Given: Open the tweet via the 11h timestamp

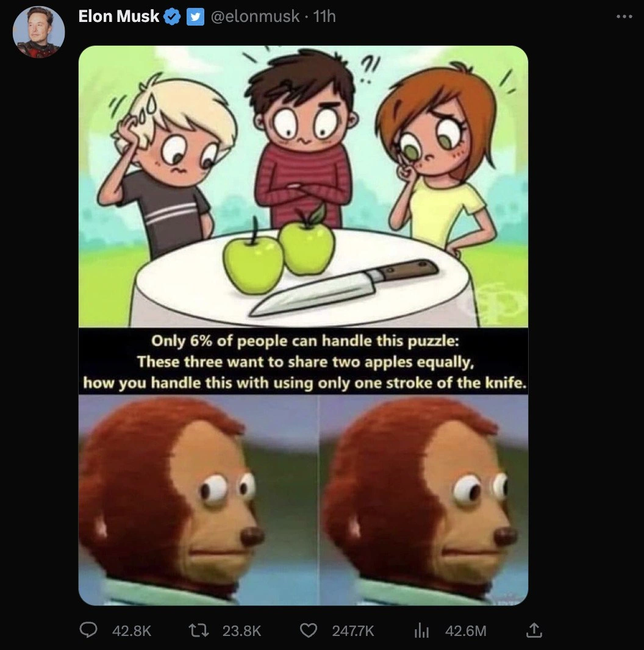Looking at the screenshot, I should pyautogui.click(x=324, y=16).
